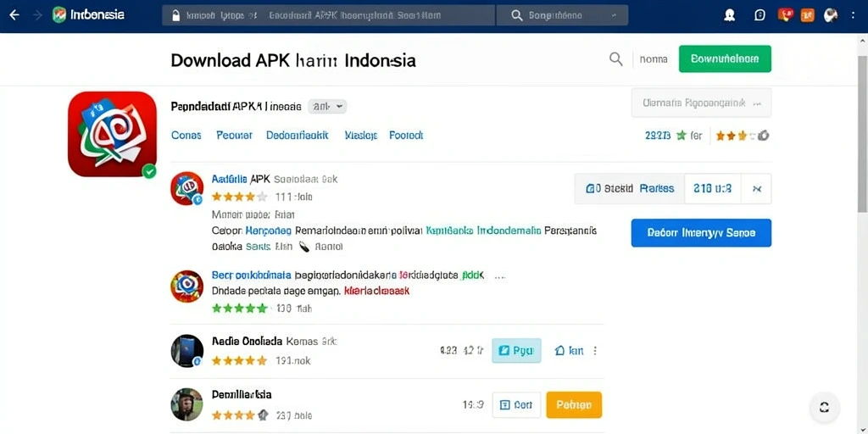Click the green star next to 29273

tap(681, 135)
